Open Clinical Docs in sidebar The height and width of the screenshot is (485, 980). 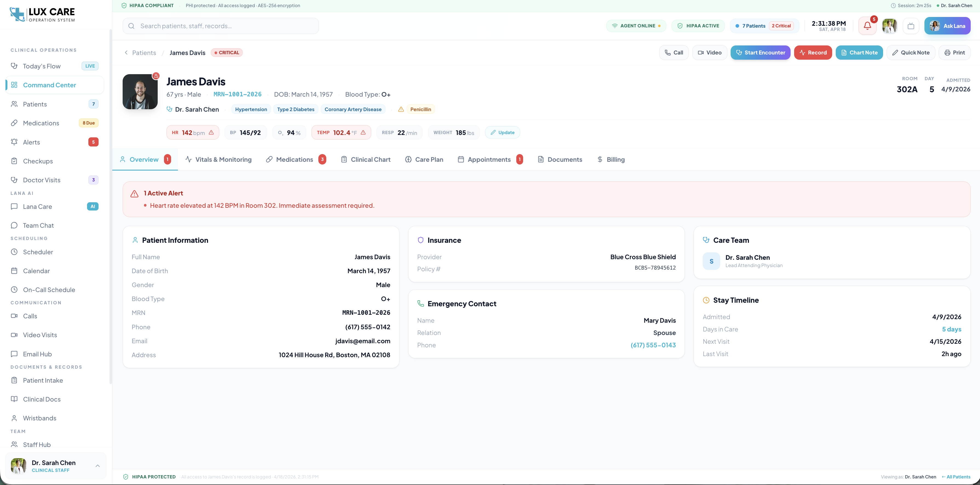click(55, 399)
